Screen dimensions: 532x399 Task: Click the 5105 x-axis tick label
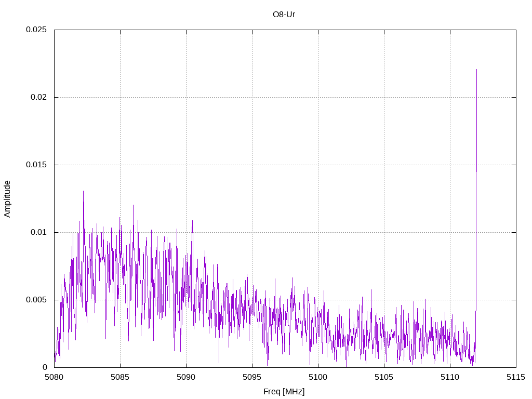tap(384, 377)
